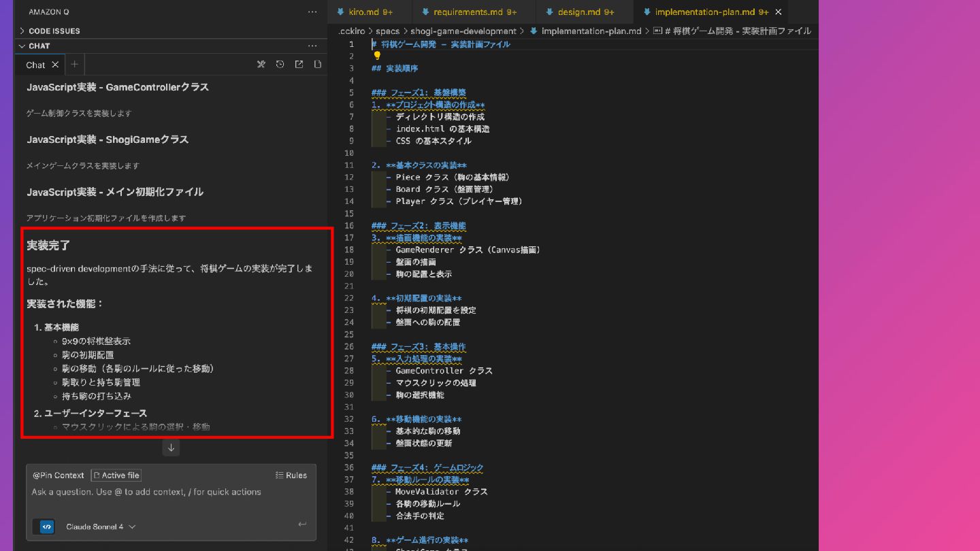Open the MCP tools configuration icon
980x551 pixels.
(x=261, y=65)
